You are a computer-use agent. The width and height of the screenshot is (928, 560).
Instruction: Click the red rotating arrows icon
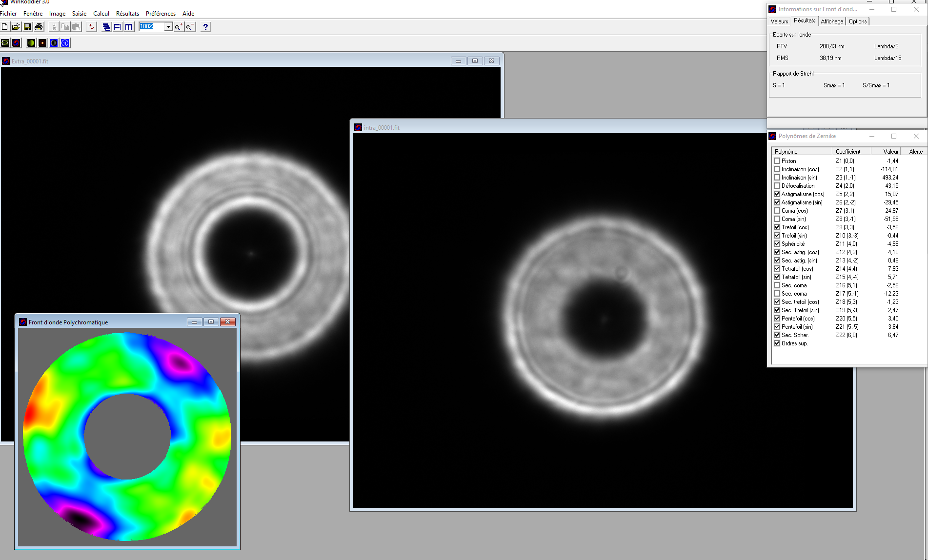click(91, 27)
